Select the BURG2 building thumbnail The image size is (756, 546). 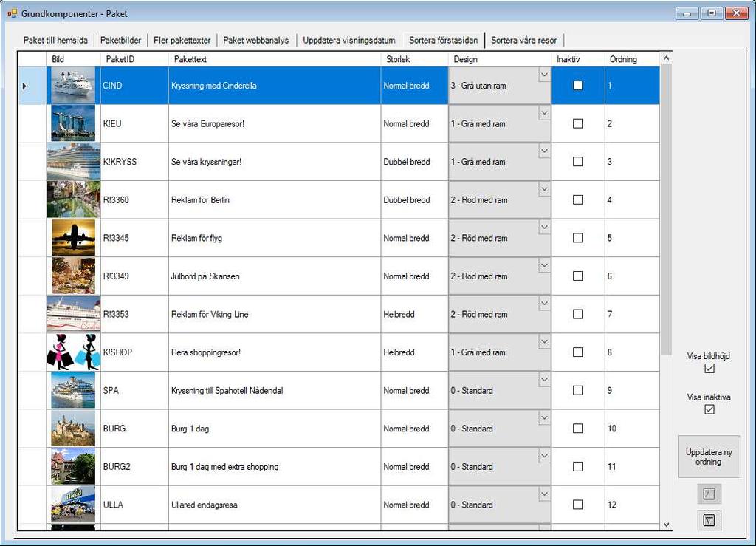point(73,466)
